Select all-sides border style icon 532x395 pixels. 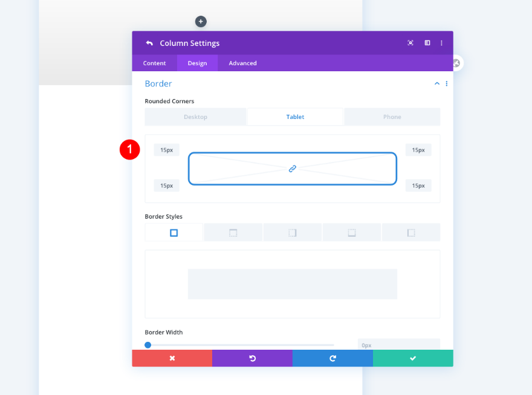coord(174,233)
